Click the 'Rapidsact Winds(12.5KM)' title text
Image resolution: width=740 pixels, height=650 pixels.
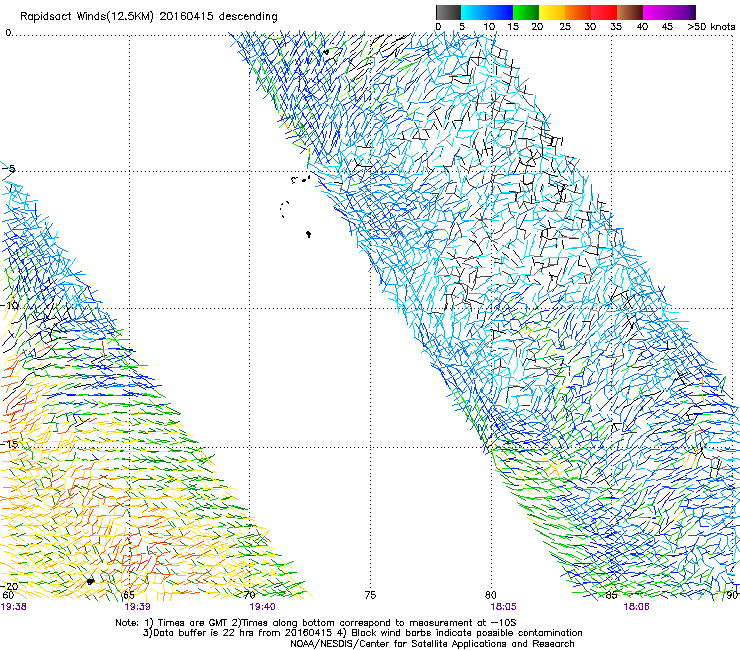coord(87,17)
